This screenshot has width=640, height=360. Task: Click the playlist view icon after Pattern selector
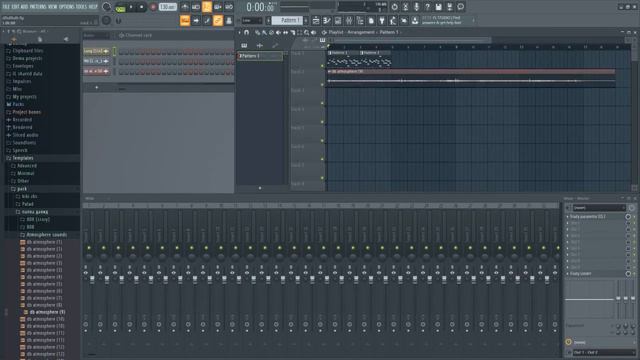(316, 20)
